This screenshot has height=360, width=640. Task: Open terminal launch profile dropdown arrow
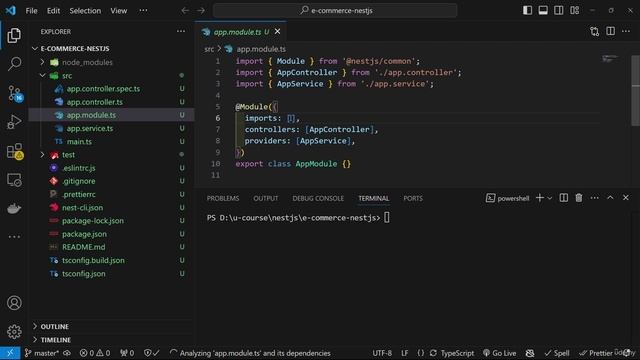point(550,198)
